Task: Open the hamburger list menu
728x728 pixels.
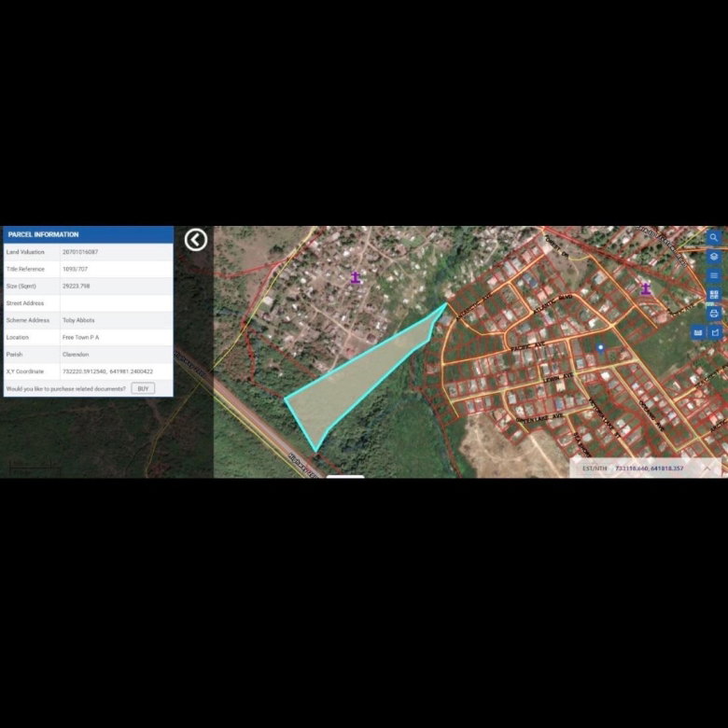Action: tap(714, 275)
